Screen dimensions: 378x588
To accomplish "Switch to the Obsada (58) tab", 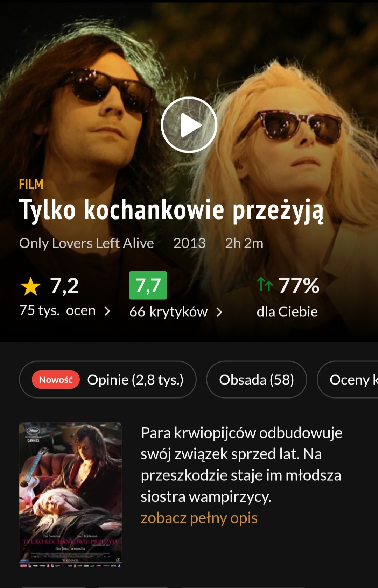I will coord(257,380).
